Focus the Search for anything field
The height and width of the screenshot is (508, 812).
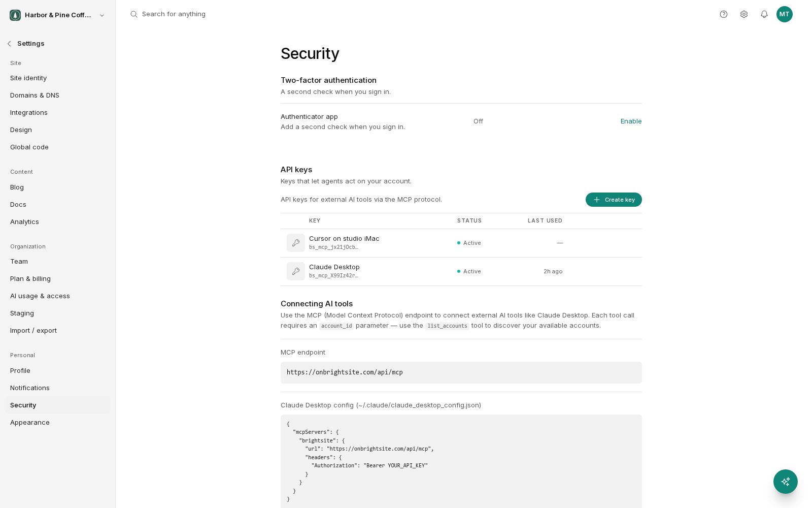174,14
